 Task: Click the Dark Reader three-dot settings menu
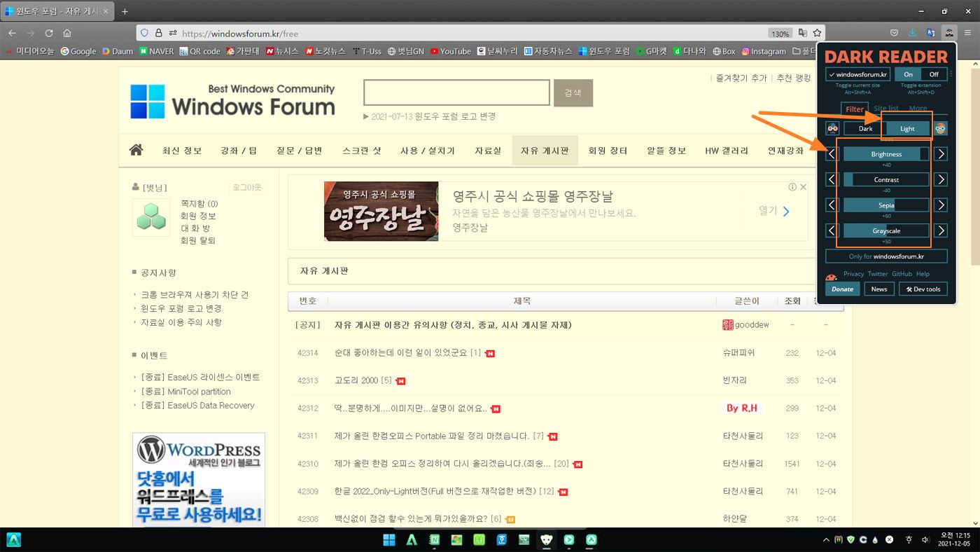950,74
